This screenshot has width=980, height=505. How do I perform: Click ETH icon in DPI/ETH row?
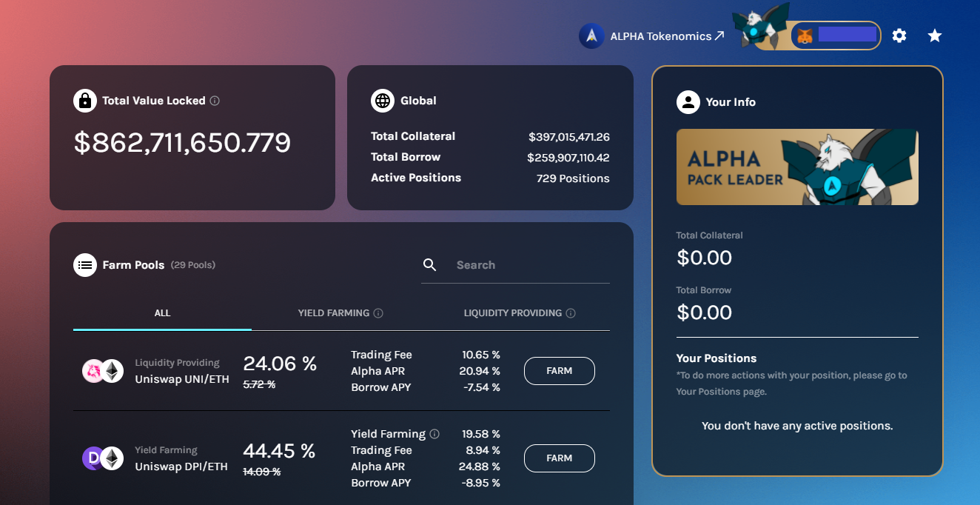click(113, 458)
